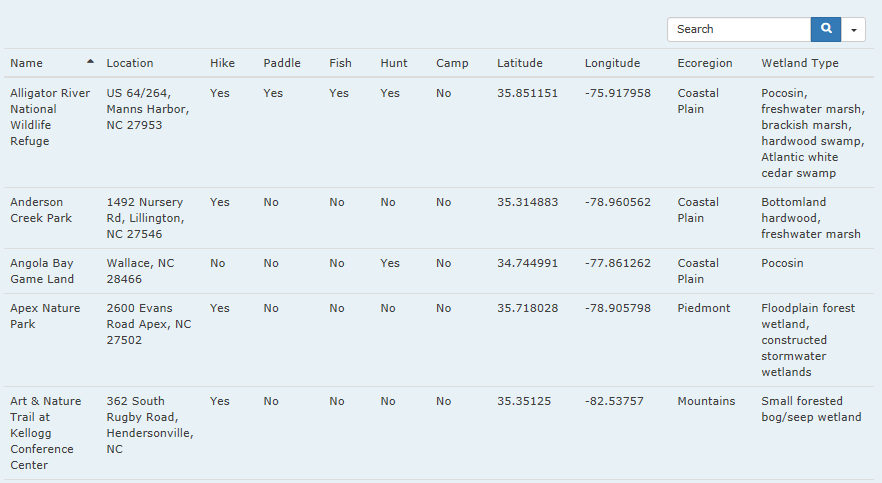Sort table by Hike column
882x483 pixels.
pos(222,63)
